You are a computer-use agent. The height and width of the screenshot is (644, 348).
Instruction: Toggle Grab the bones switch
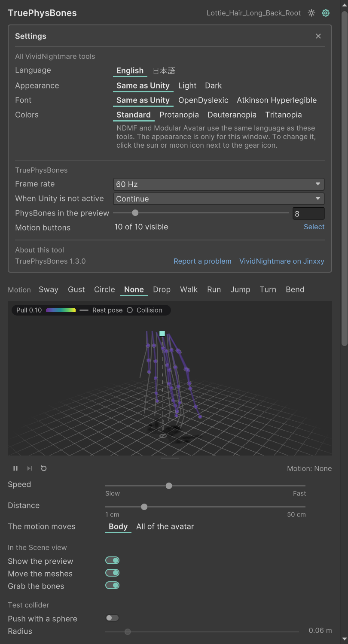point(112,585)
